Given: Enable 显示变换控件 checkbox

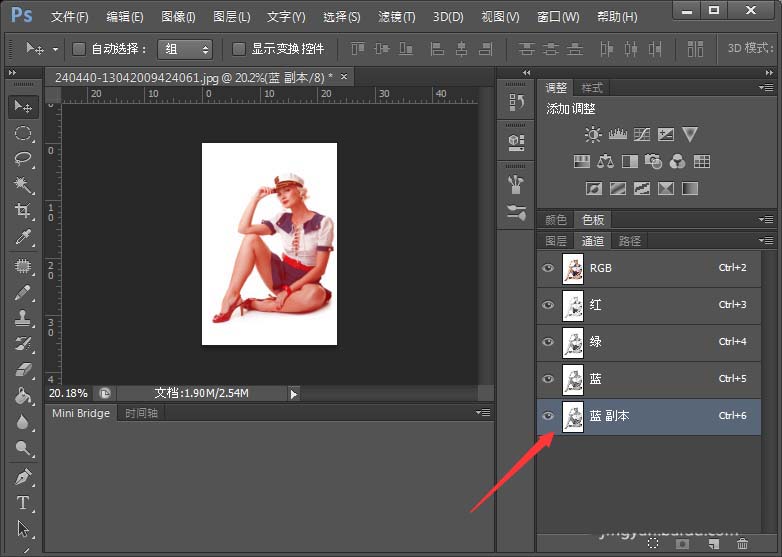Looking at the screenshot, I should [239, 49].
